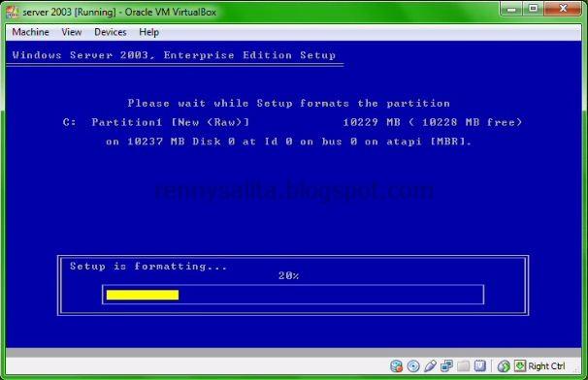588x380 pixels.
Task: Click 'Setup is formatting...' status text
Action: click(148, 267)
